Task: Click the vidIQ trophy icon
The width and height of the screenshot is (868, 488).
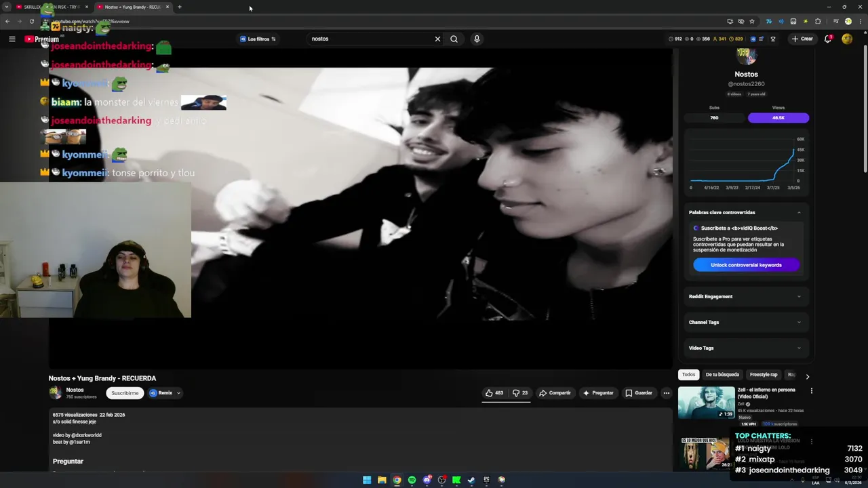Action: [x=772, y=39]
